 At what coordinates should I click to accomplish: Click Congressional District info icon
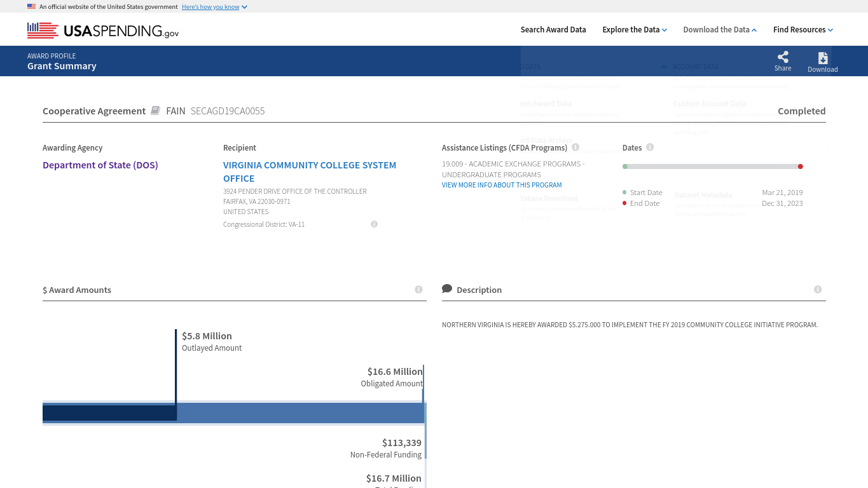pos(374,224)
